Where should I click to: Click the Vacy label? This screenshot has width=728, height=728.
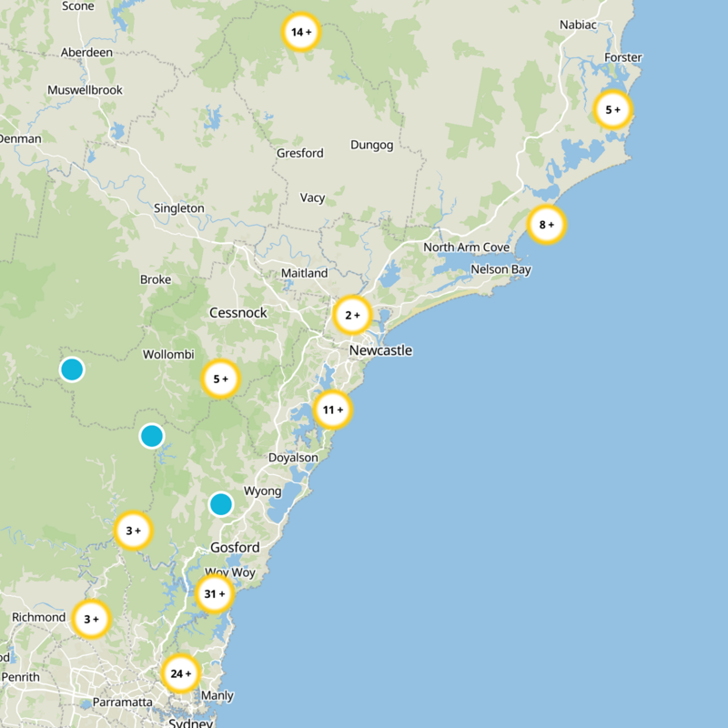(312, 197)
